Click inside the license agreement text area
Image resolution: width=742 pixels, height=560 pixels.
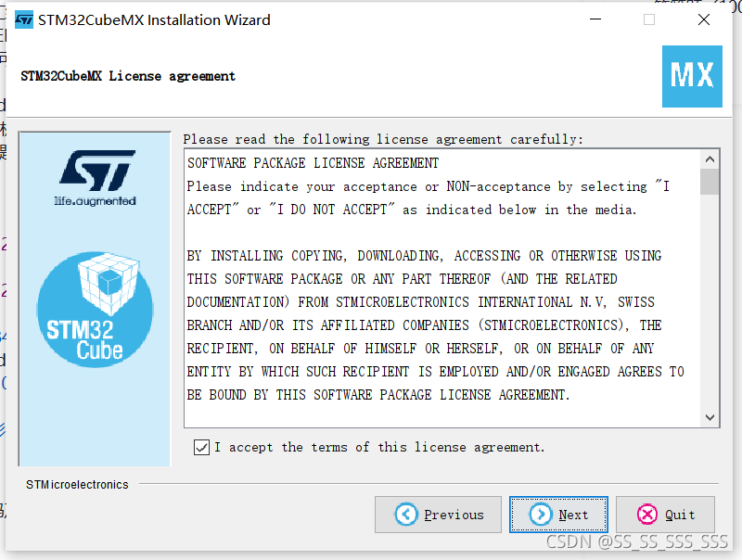[442, 288]
